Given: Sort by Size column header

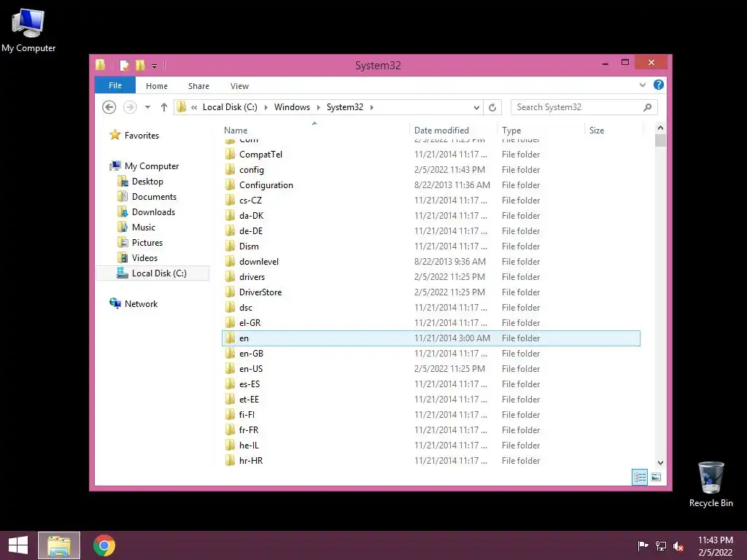Looking at the screenshot, I should tap(614, 130).
